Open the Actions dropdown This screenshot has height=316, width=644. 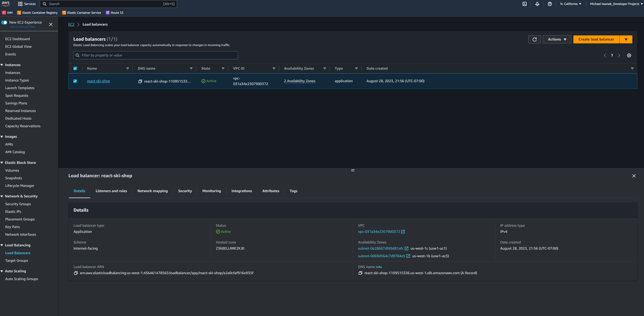tap(557, 39)
